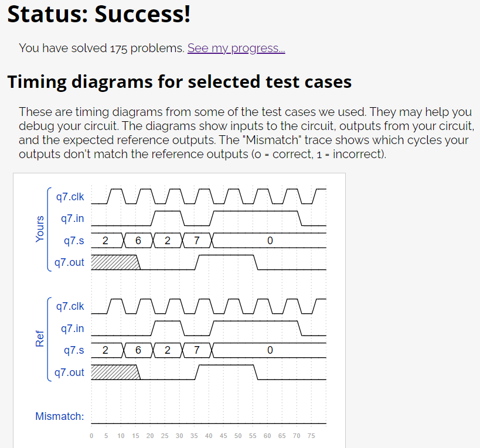Viewport: 480px width, 448px height.
Task: Select the q7.out label in Ref group
Action: [x=69, y=372]
